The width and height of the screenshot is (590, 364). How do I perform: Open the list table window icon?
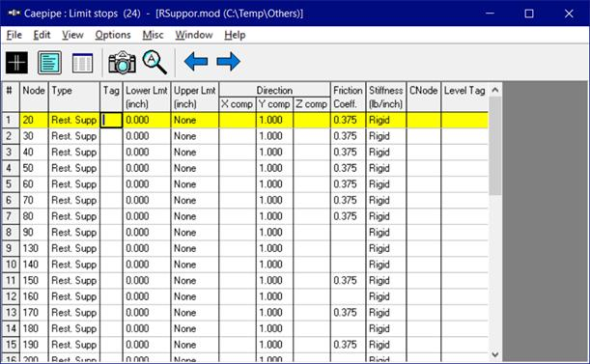pyautogui.click(x=82, y=62)
